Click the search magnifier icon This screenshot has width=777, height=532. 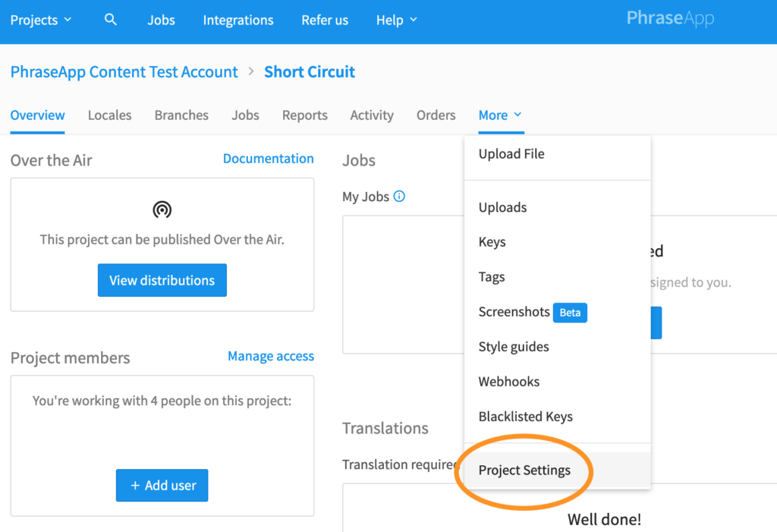click(111, 20)
